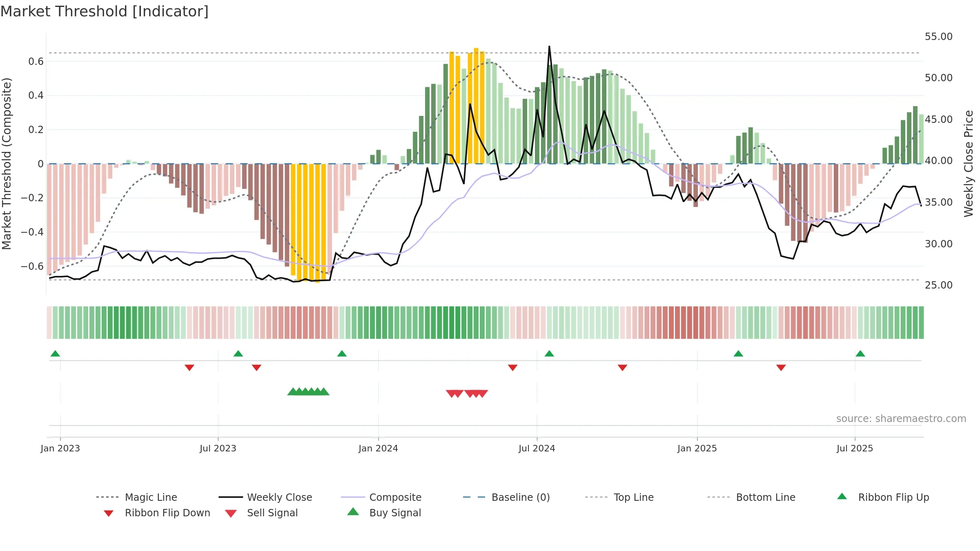
Task: Click the Jul 2025 x-axis label
Action: click(855, 448)
